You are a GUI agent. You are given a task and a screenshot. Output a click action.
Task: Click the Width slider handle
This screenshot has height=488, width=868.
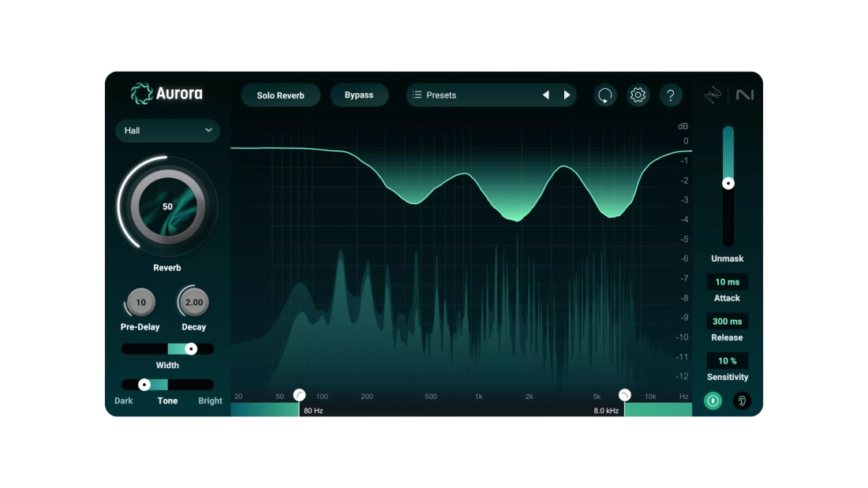191,348
